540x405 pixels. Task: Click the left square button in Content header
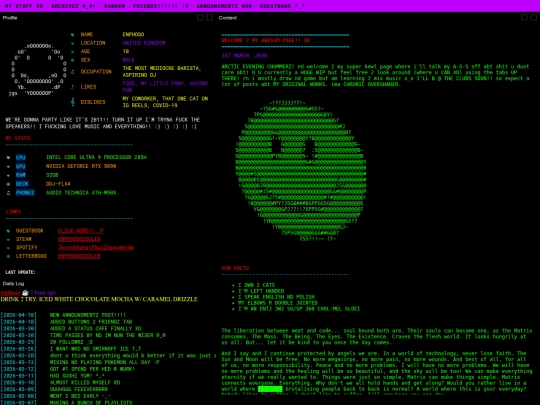(524, 18)
